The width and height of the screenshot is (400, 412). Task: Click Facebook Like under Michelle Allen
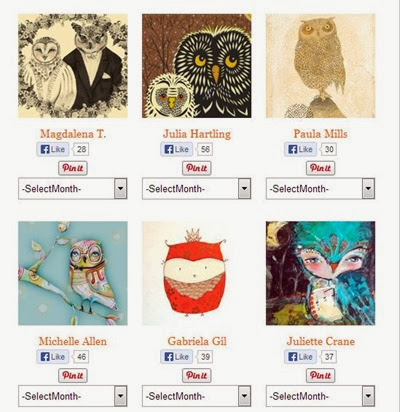[x=53, y=357]
